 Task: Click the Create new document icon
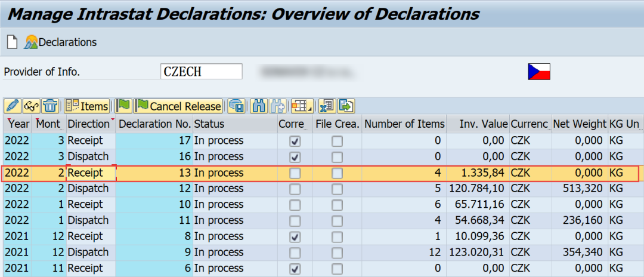click(13, 42)
